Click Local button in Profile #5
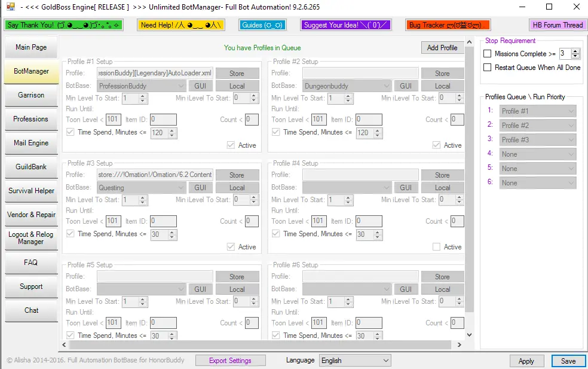Screen dimensions: 588x369 click(237, 289)
